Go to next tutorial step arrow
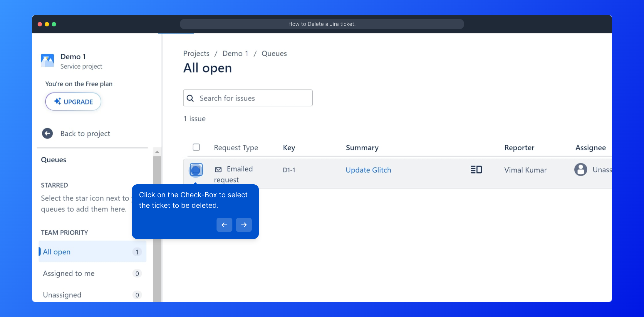This screenshot has width=644, height=317. coord(244,225)
